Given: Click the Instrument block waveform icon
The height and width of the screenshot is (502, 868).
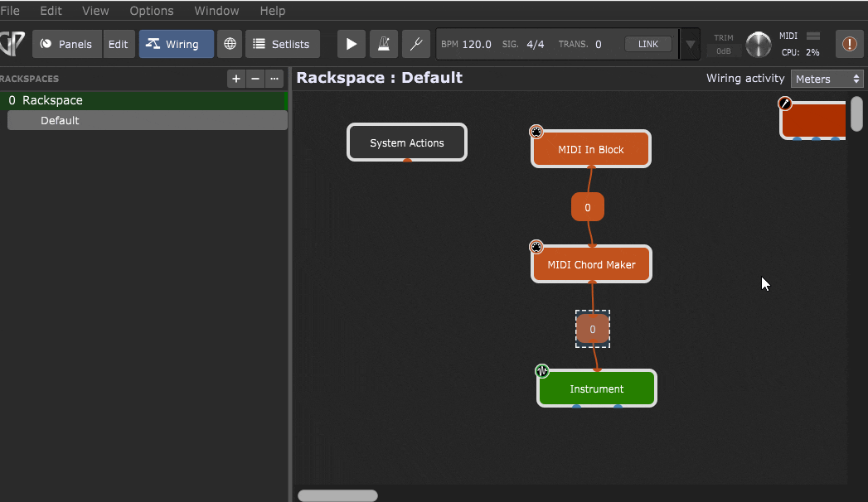Looking at the screenshot, I should click(542, 371).
